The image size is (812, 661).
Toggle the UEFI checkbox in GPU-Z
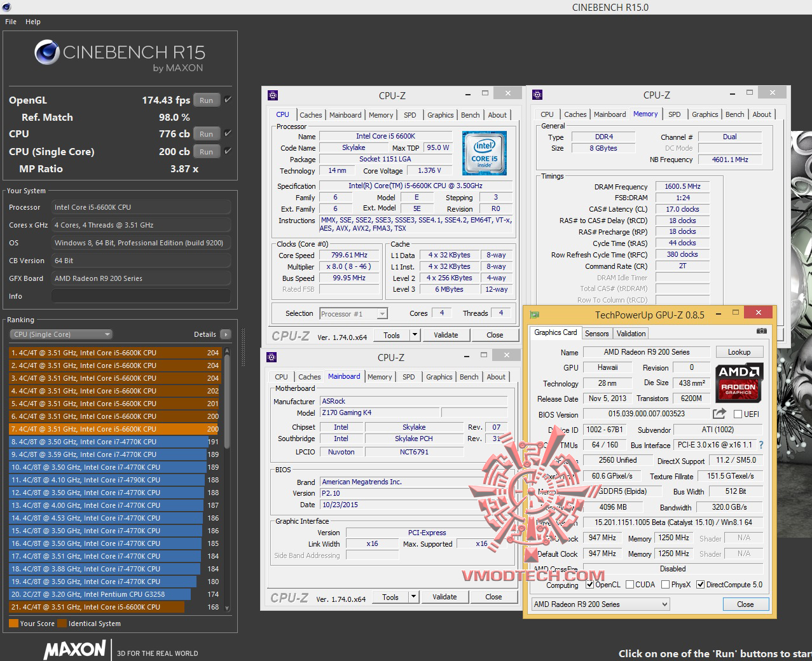click(738, 414)
